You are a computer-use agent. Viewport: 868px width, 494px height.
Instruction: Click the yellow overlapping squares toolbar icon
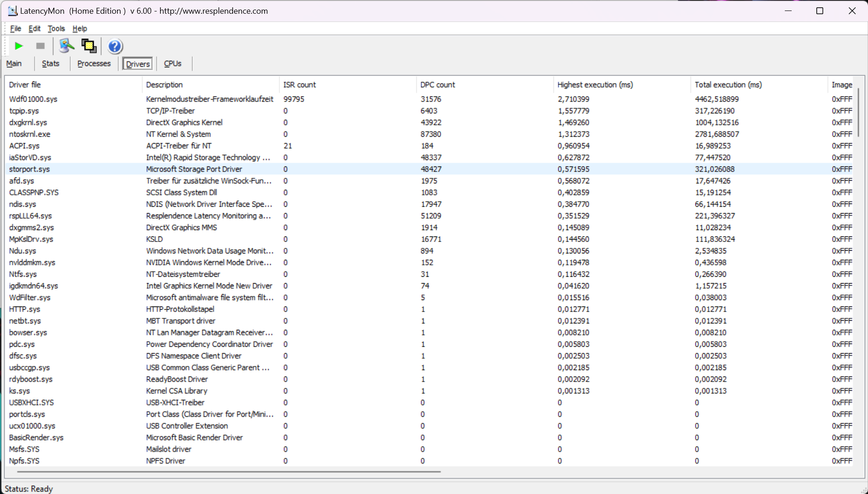click(89, 46)
